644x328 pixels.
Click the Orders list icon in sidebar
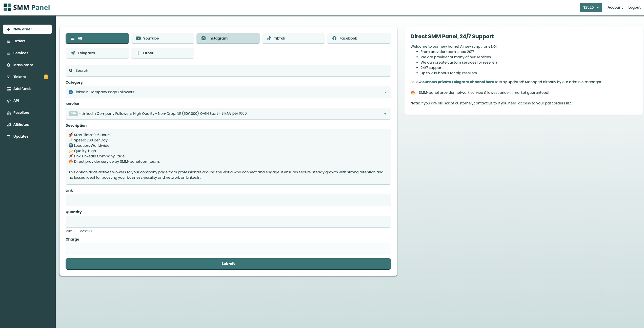tap(9, 41)
